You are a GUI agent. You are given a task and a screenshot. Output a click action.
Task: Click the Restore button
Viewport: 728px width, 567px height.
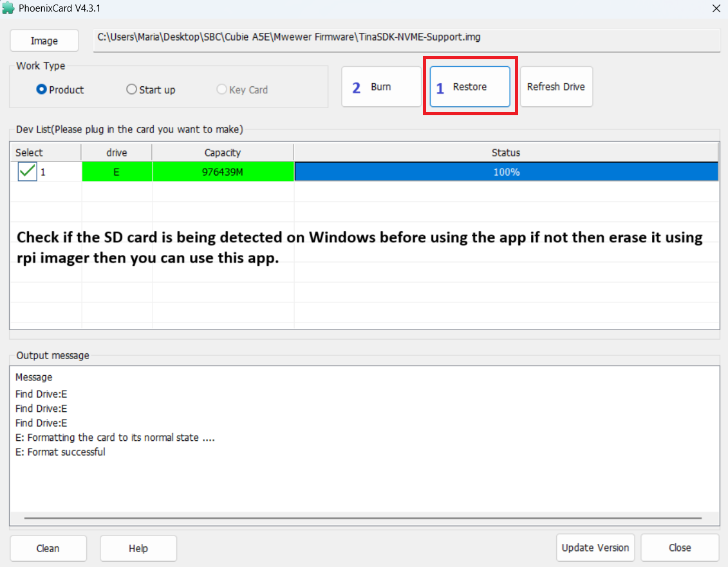click(x=470, y=87)
